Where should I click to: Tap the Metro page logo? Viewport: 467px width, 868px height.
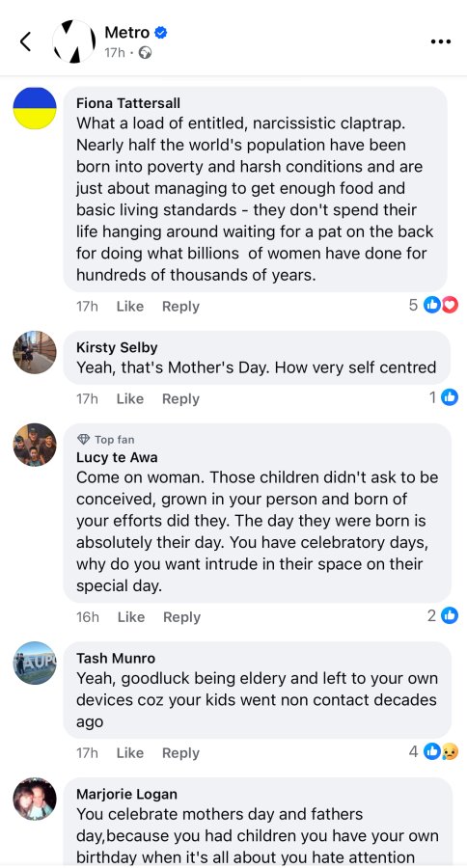point(73,41)
